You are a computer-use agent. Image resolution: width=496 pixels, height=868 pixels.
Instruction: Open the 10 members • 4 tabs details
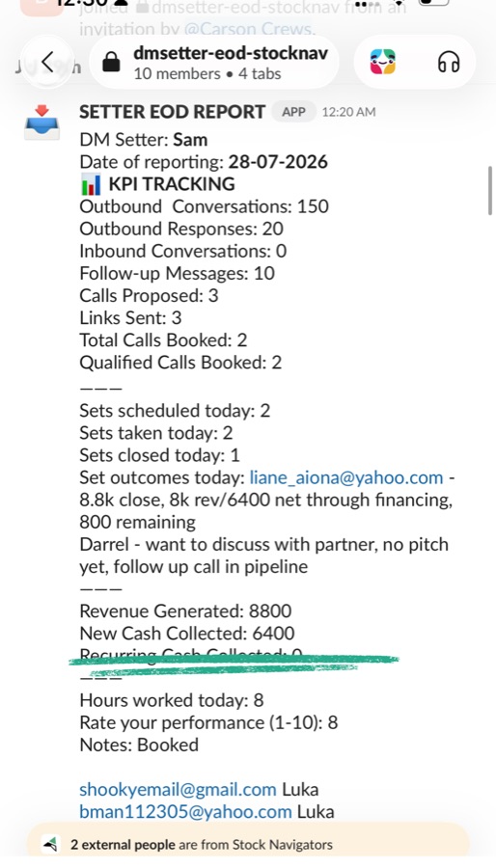point(207,74)
